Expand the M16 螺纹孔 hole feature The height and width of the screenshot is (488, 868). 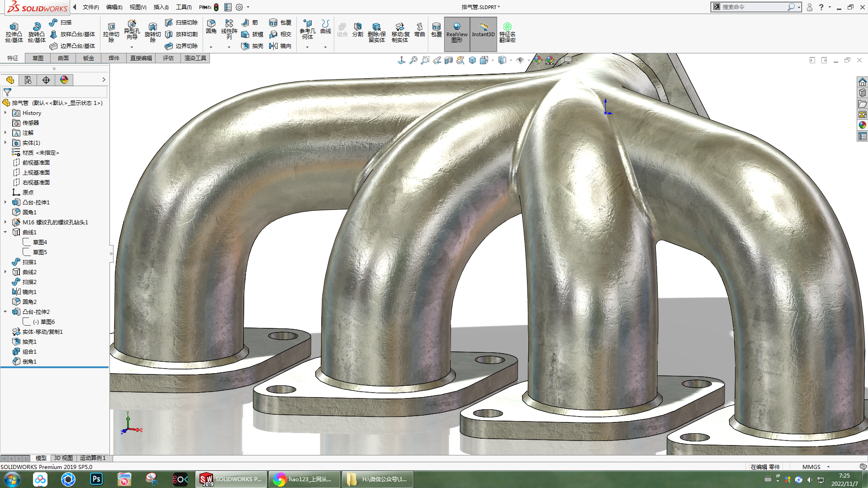pos(5,222)
